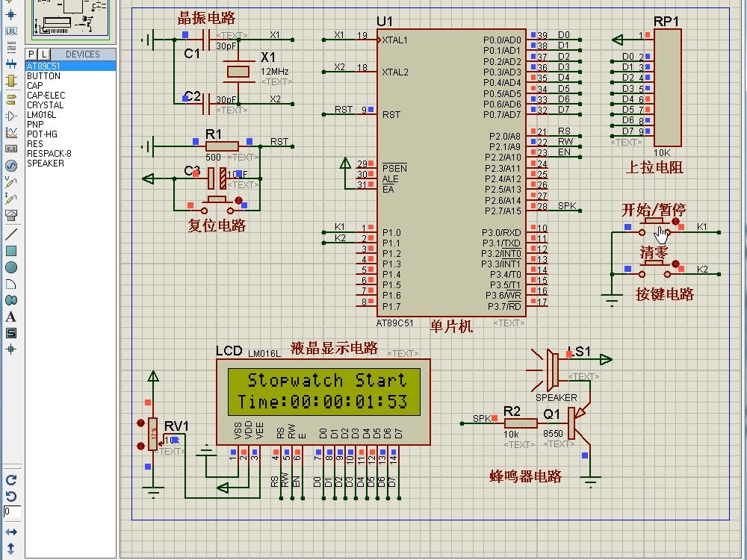Select the Buses mode tool
Viewport: 747px width, 560px height.
click(10, 63)
